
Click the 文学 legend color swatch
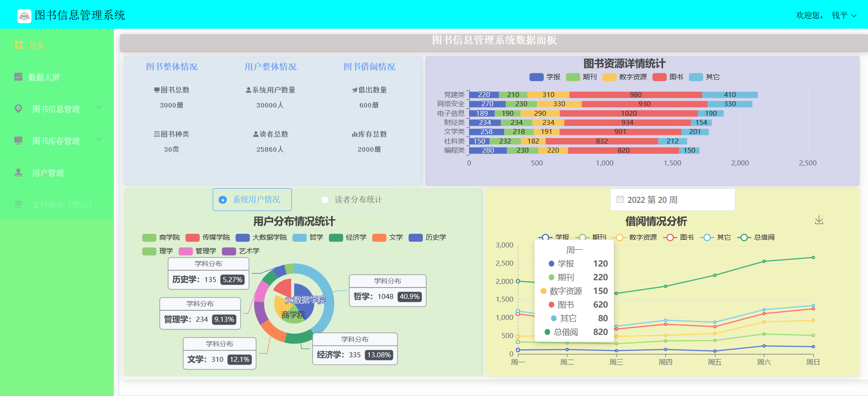coord(379,237)
